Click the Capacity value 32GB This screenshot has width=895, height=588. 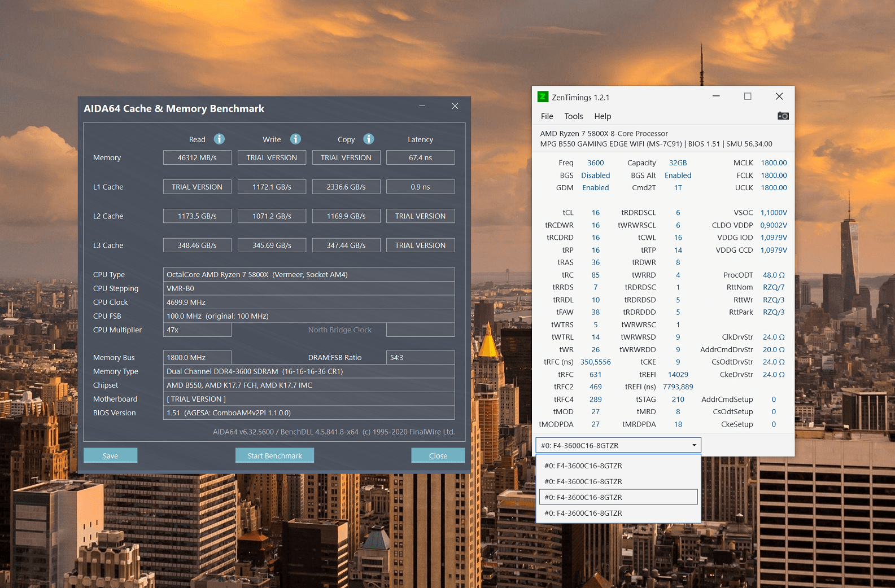(678, 163)
